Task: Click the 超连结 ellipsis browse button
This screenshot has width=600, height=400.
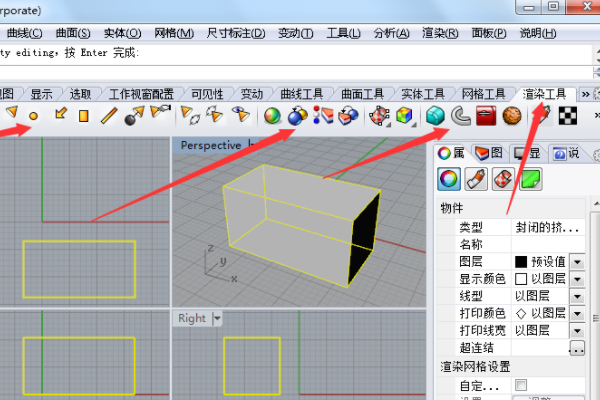Action: click(x=577, y=348)
